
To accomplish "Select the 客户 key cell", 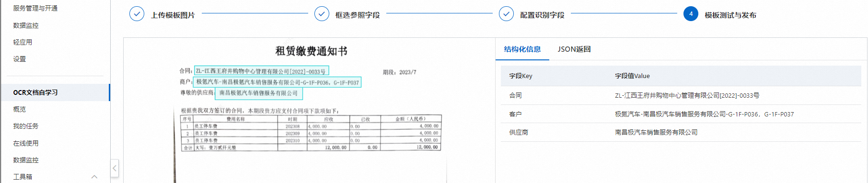I will (515, 114).
